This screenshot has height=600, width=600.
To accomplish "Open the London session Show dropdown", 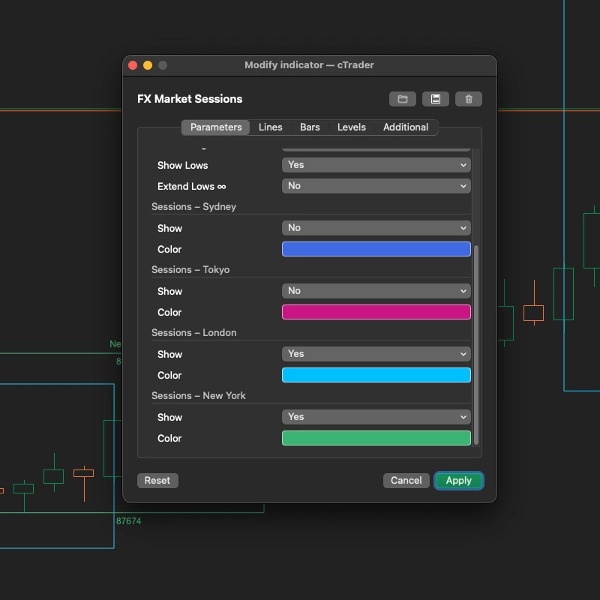I will pyautogui.click(x=376, y=354).
